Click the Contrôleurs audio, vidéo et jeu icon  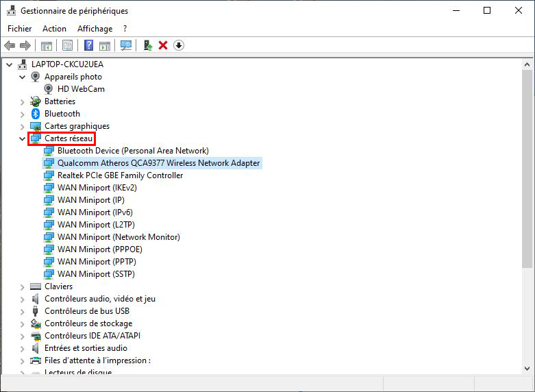36,299
